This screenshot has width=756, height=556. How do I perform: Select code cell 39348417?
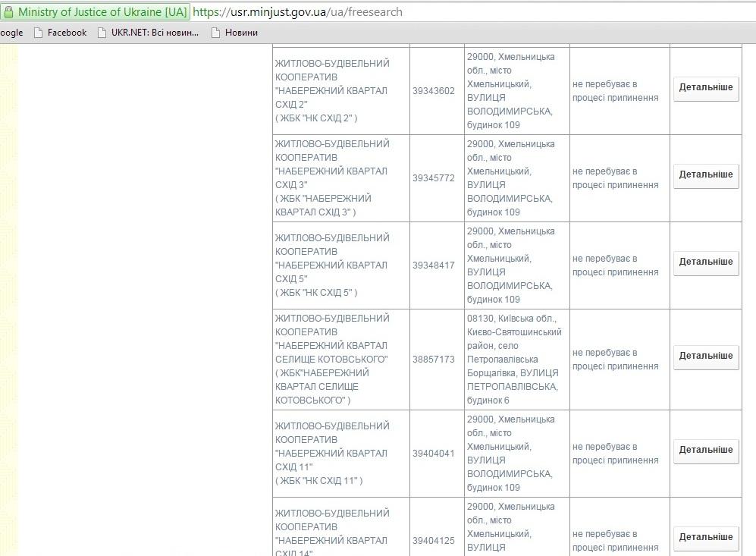(437, 265)
